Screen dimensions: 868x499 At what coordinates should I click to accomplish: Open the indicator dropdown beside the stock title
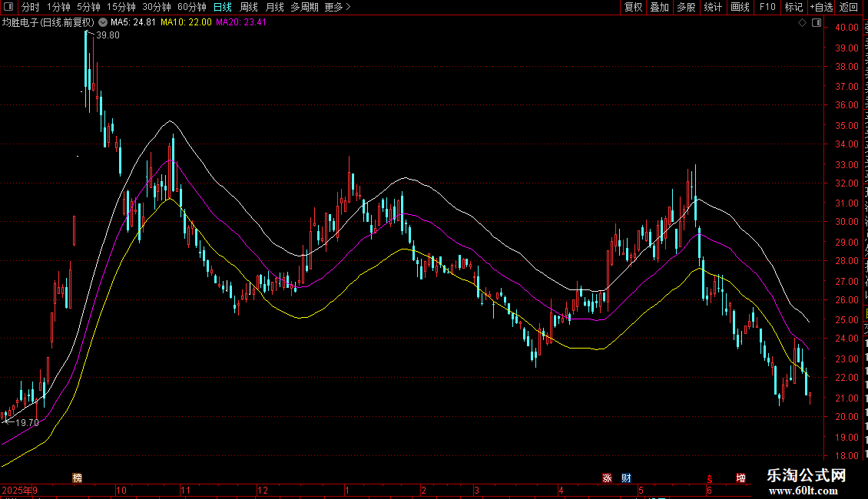point(103,23)
